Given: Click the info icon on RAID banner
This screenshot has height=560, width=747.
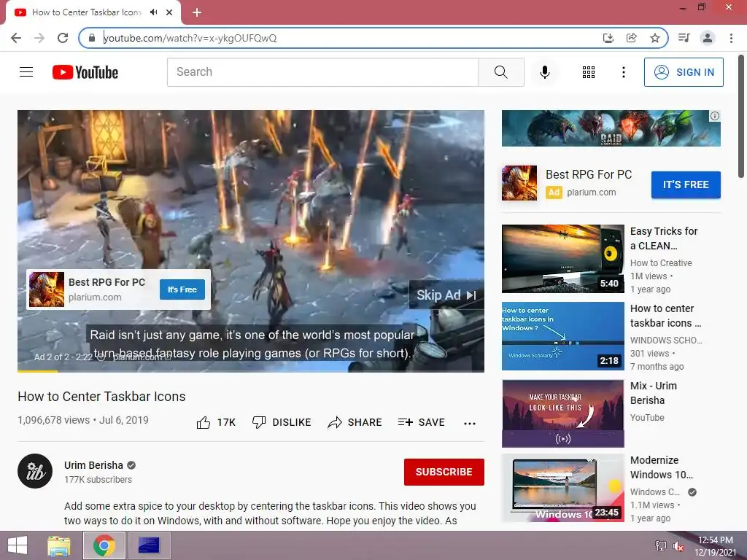Looking at the screenshot, I should tap(715, 116).
